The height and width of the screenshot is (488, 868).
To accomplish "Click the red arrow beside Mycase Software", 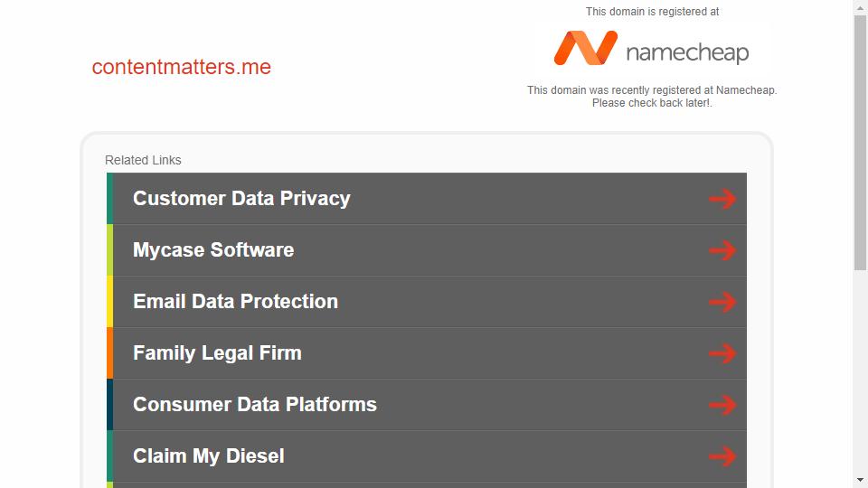I will click(x=722, y=250).
